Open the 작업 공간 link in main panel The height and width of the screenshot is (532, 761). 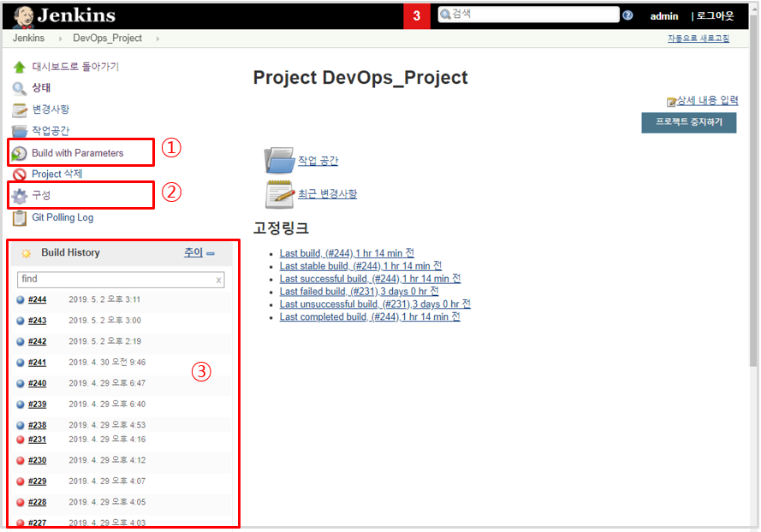[x=318, y=161]
